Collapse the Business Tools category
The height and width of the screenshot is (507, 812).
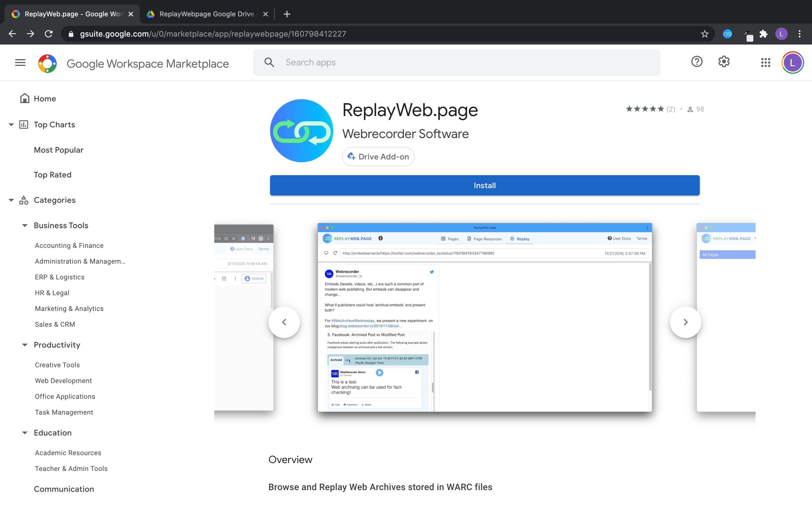point(25,226)
